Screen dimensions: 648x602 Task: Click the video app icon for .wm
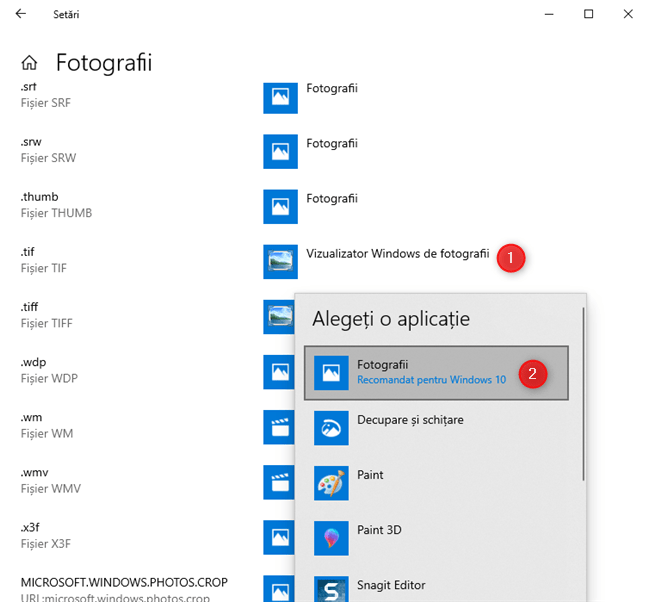pos(279,427)
